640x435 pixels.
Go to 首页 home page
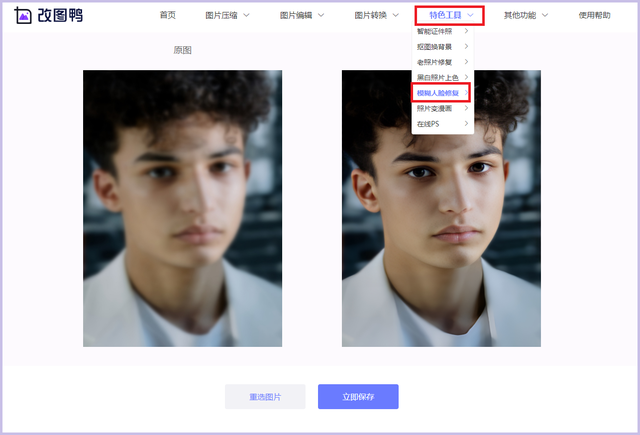pyautogui.click(x=168, y=15)
